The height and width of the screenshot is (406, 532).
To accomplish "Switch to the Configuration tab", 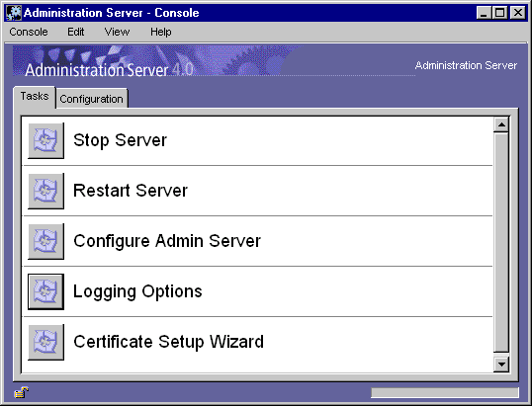I will [92, 99].
